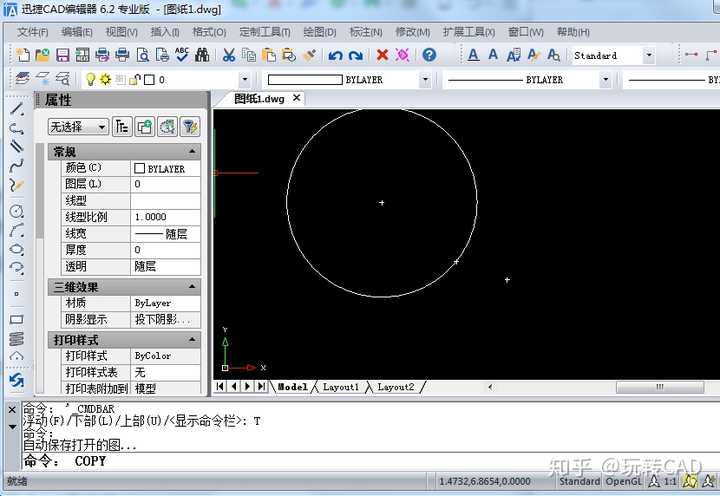Click the quick select filter icon

pyautogui.click(x=190, y=126)
